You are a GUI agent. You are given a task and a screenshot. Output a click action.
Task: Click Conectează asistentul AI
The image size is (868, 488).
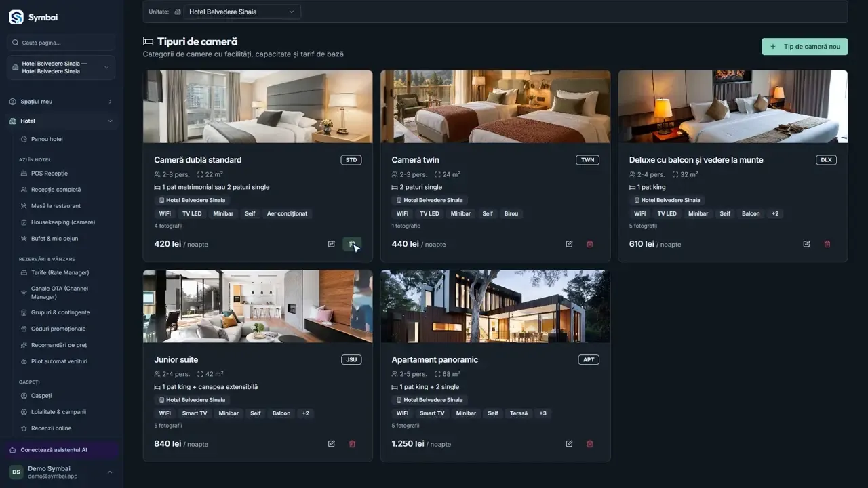61,450
